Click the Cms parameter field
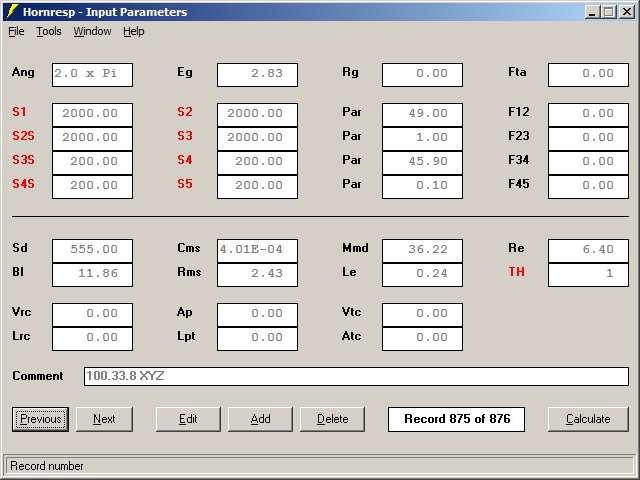 click(x=257, y=249)
